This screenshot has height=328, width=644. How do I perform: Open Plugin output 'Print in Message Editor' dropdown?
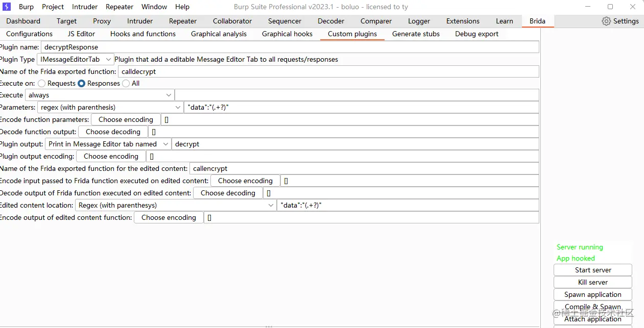[108, 144]
